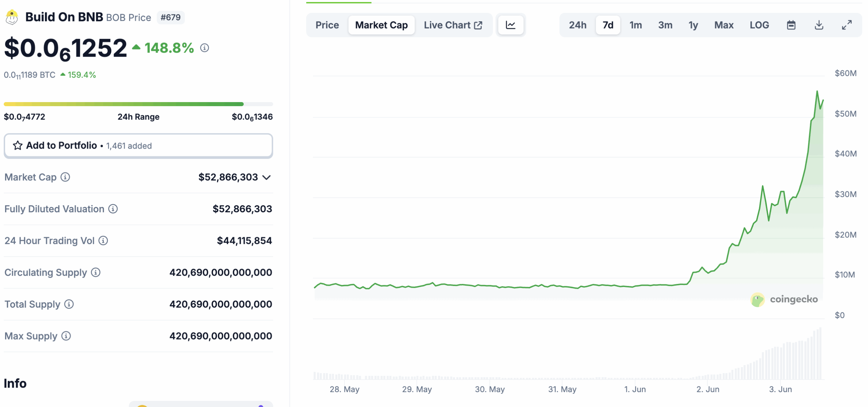868x407 pixels.
Task: Expand the Market Cap value breakdown
Action: 267,177
